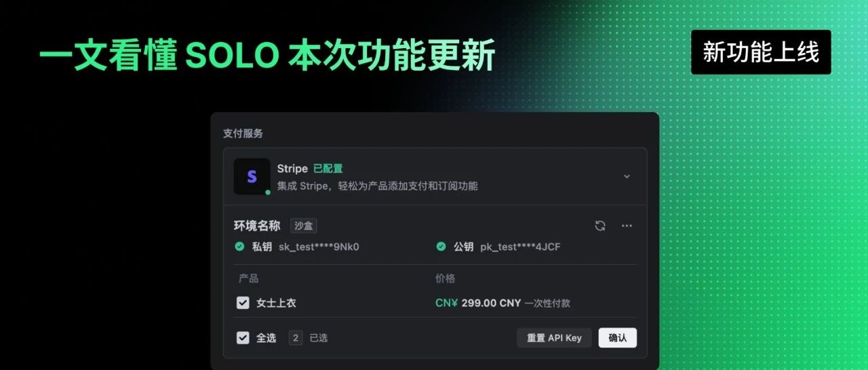Toggle the 全选 select-all checkbox
Viewport: 868px width, 370px height.
pyautogui.click(x=243, y=337)
